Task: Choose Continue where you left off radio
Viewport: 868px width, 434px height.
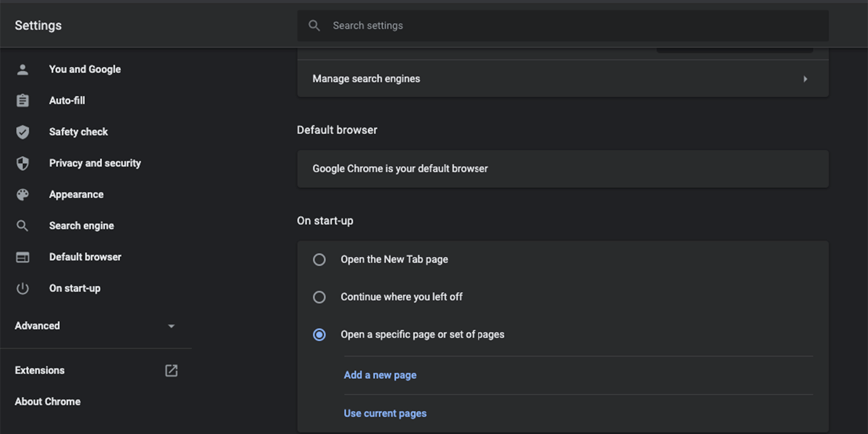Action: 319,297
